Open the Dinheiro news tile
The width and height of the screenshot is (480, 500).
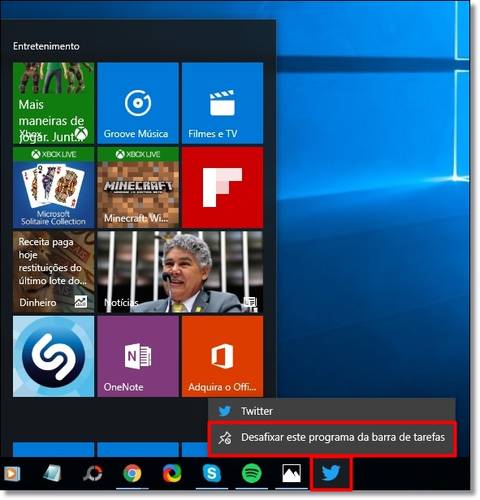[53, 272]
